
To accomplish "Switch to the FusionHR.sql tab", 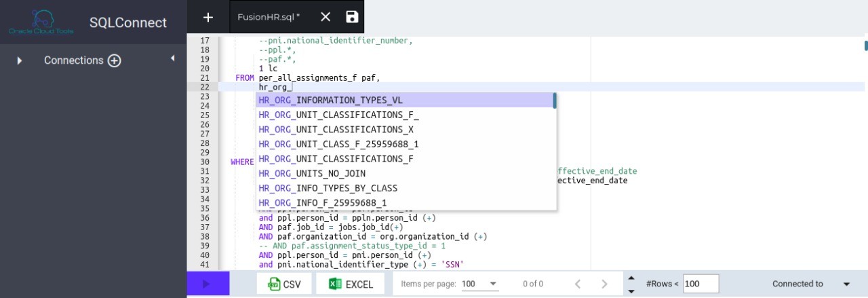I will 269,17.
